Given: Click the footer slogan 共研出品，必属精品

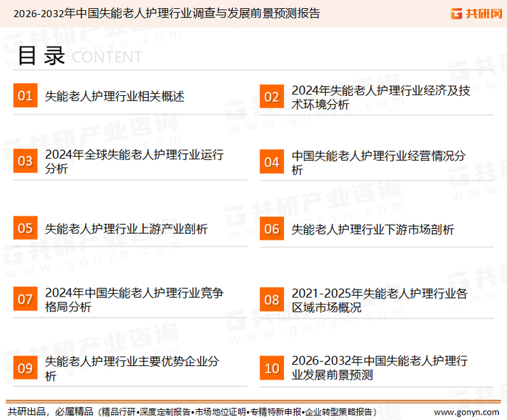Looking at the screenshot, I should coord(51,412).
